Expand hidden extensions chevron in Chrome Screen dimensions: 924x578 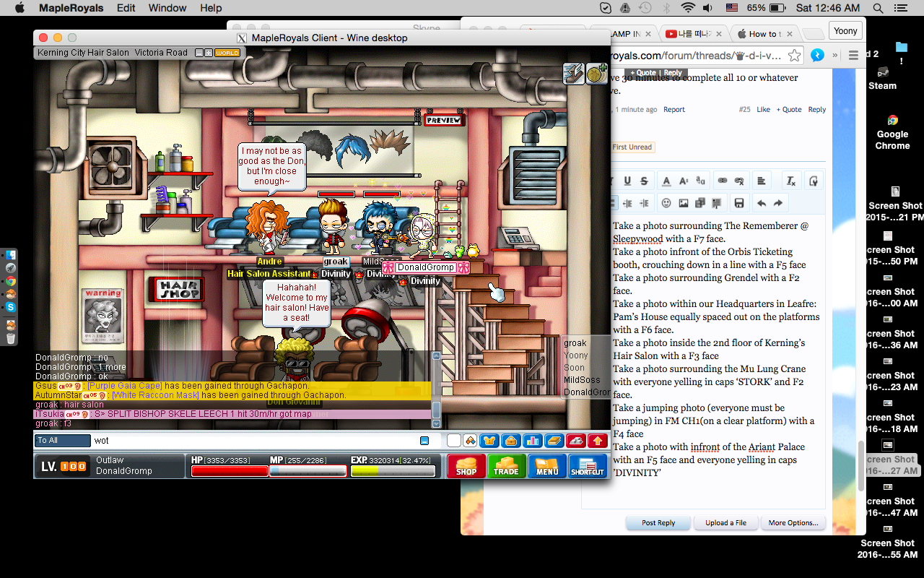click(835, 56)
